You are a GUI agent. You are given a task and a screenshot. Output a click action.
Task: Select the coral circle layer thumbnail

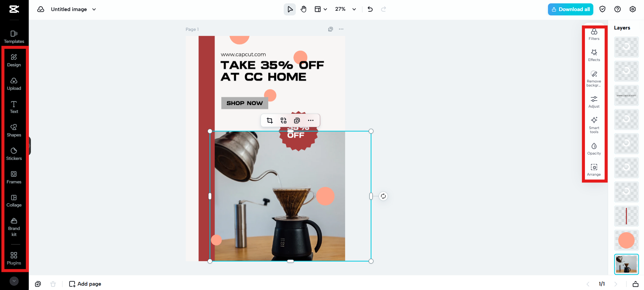coord(626,240)
